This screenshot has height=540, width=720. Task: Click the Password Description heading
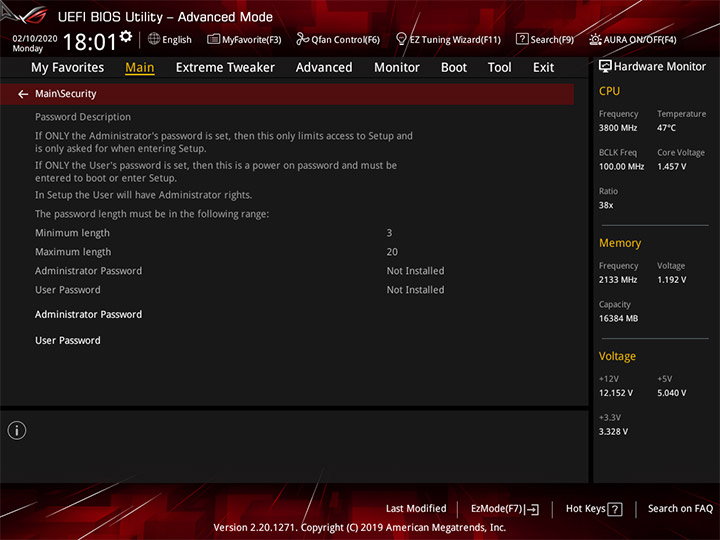click(x=83, y=117)
